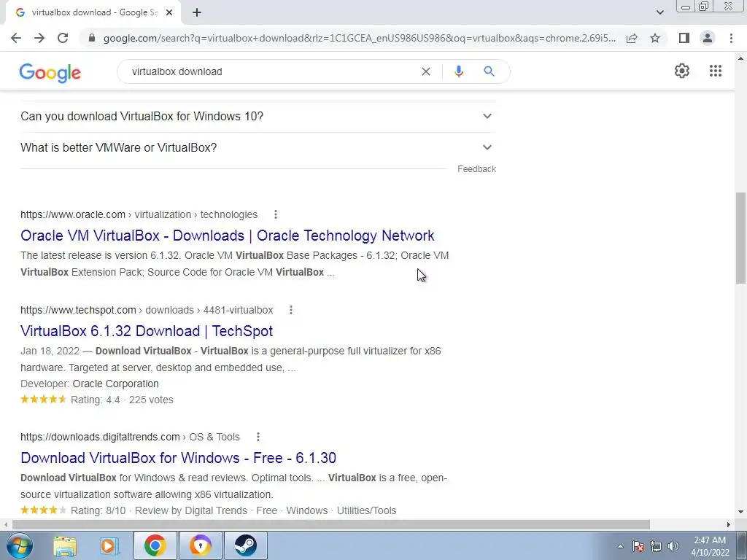The image size is (747, 560).
Task: Click the downloads.digitaltrends.com breadcrumb URL
Action: click(x=130, y=437)
